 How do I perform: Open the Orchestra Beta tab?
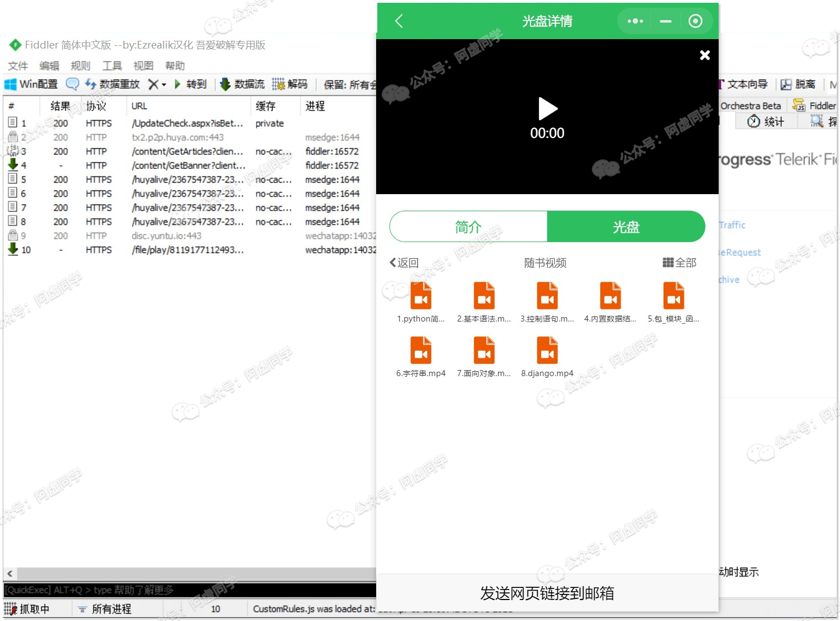[751, 106]
